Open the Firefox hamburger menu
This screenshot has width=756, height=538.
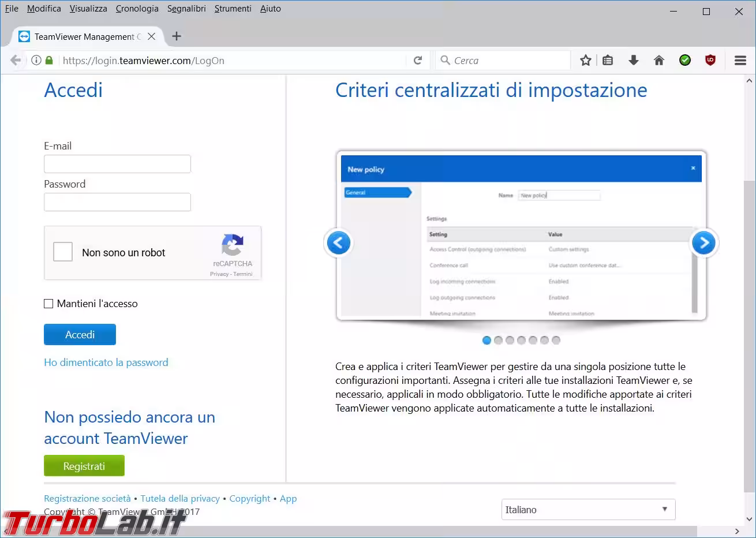[x=740, y=60]
